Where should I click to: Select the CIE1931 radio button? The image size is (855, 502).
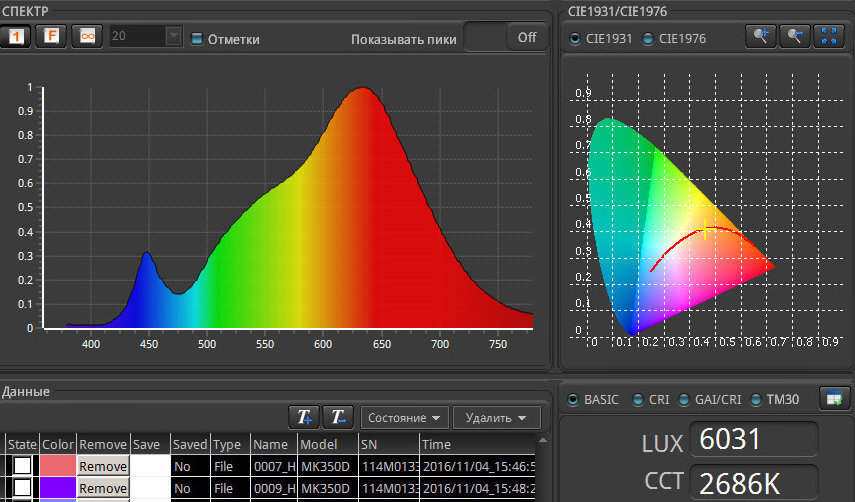575,39
